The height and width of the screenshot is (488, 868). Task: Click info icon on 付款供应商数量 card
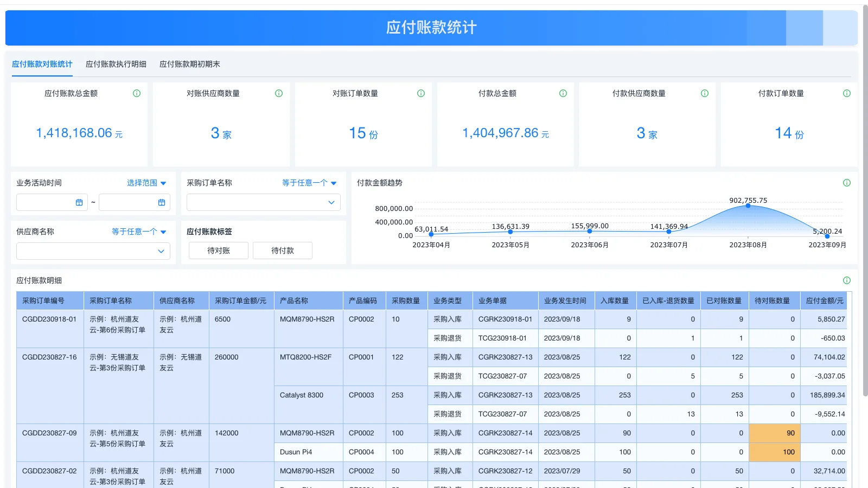705,93
